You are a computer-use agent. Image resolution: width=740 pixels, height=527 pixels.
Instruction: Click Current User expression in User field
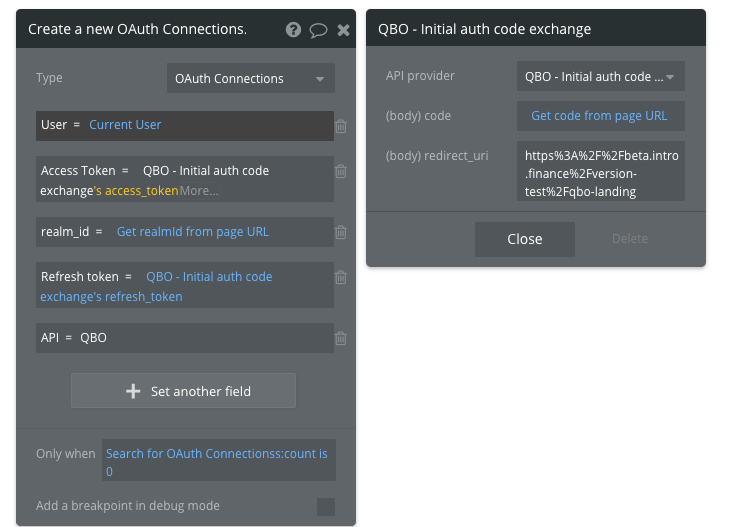[125, 125]
